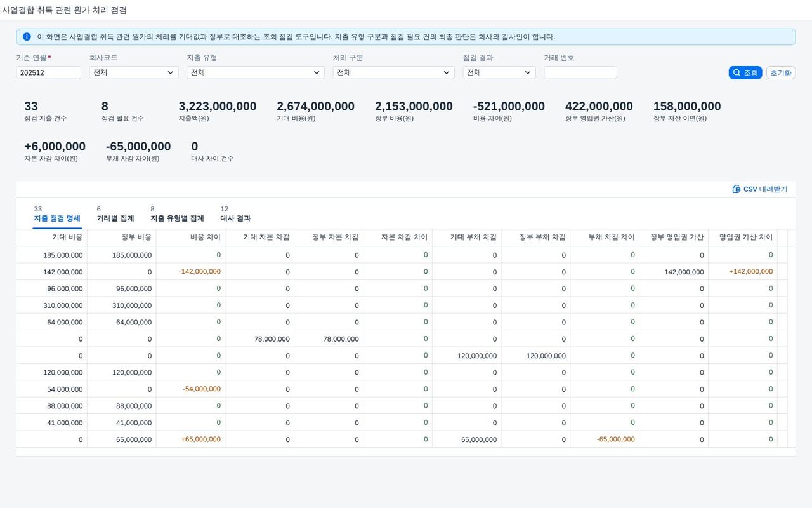This screenshot has height=508, width=812.
Task: Open the 지출 유형별 집계 tab
Action: [x=177, y=214]
